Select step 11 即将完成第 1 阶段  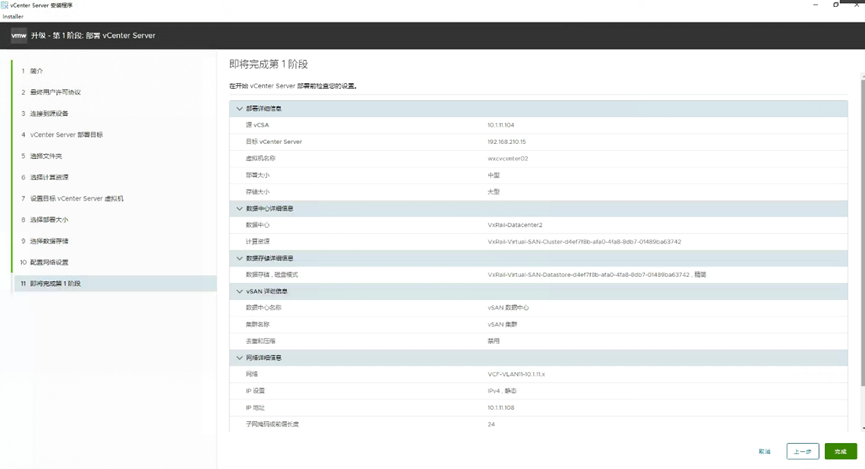tap(114, 283)
